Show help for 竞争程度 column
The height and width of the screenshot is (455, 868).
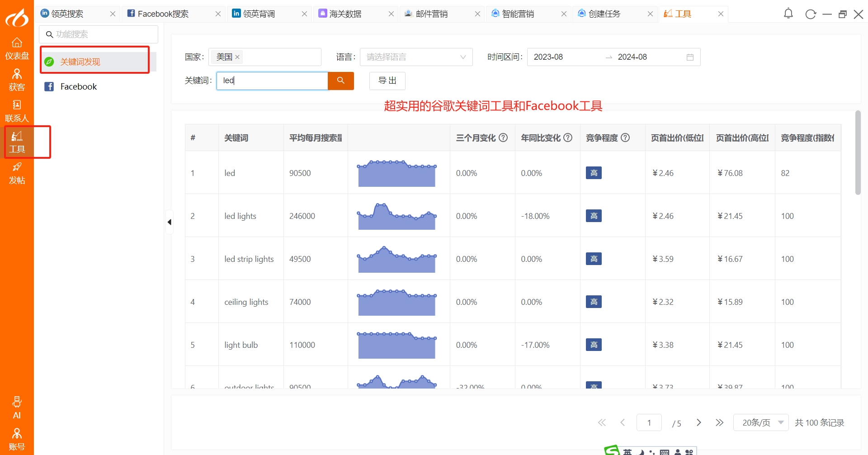[625, 137]
